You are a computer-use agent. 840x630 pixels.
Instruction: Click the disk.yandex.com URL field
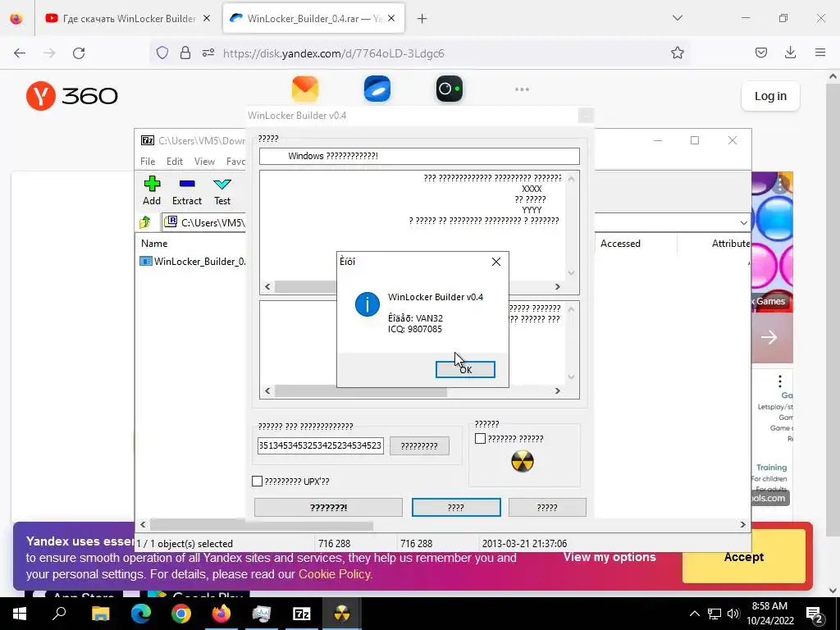pyautogui.click(x=334, y=53)
